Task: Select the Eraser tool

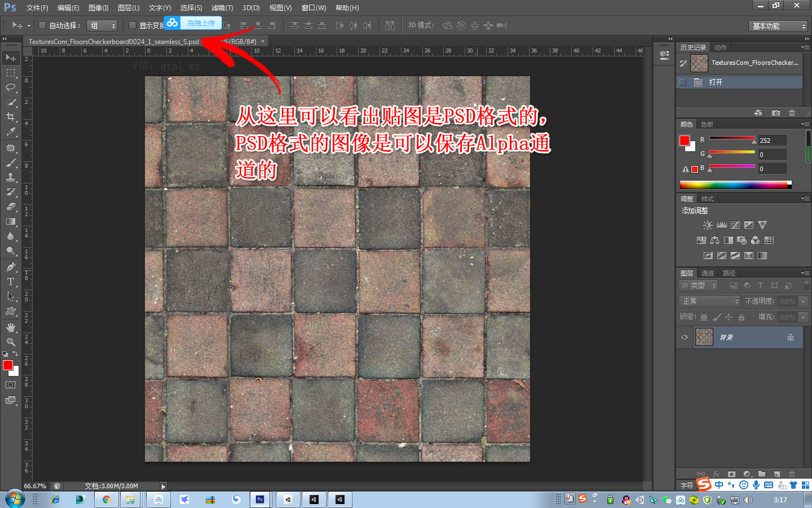Action: pos(11,207)
